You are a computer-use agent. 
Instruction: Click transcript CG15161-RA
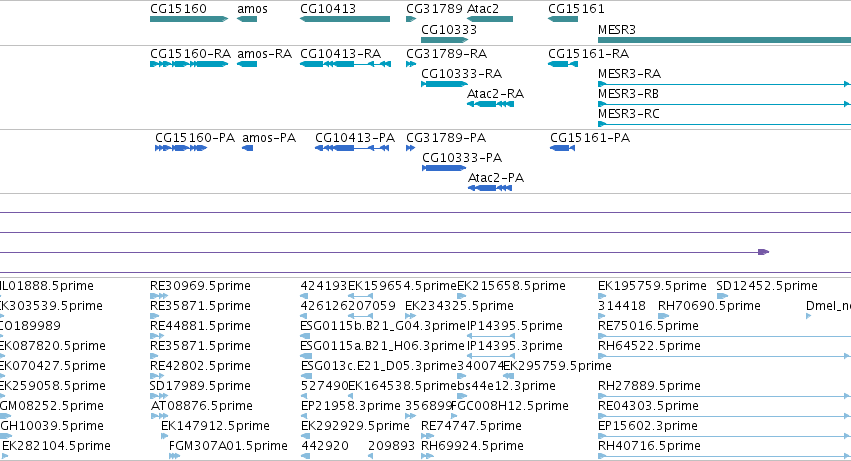(x=588, y=54)
